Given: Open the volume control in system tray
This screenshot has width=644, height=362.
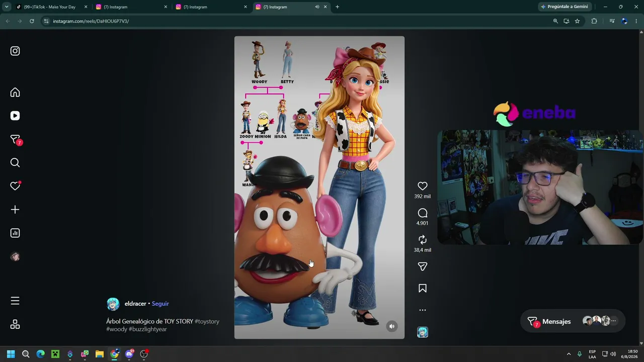Looking at the screenshot, I should pos(613,354).
